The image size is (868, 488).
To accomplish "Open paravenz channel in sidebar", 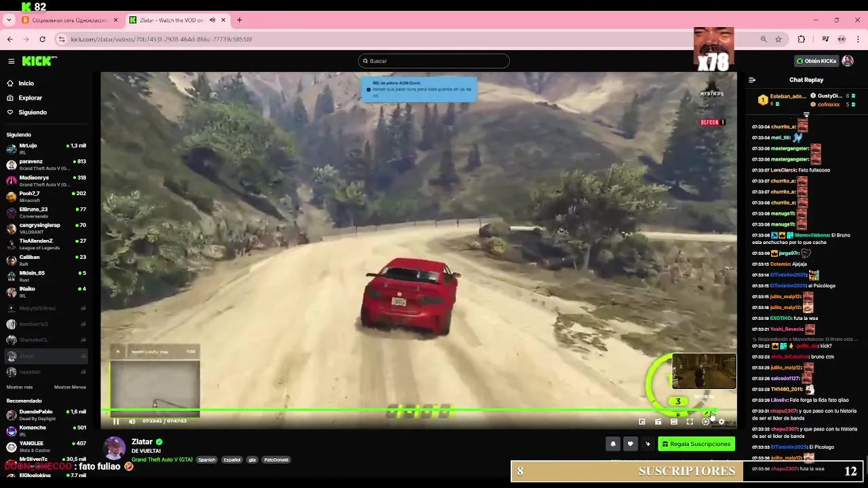I will point(46,165).
